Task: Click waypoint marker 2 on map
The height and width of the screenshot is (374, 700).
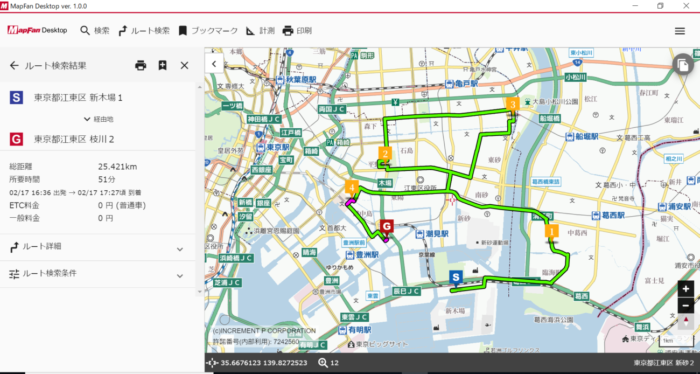Action: (385, 153)
